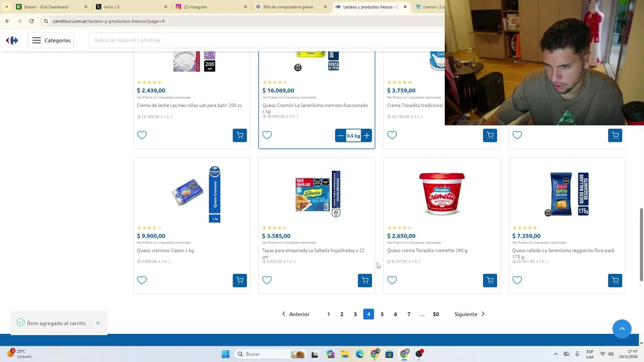
Task: Open results page 2
Action: [342, 314]
